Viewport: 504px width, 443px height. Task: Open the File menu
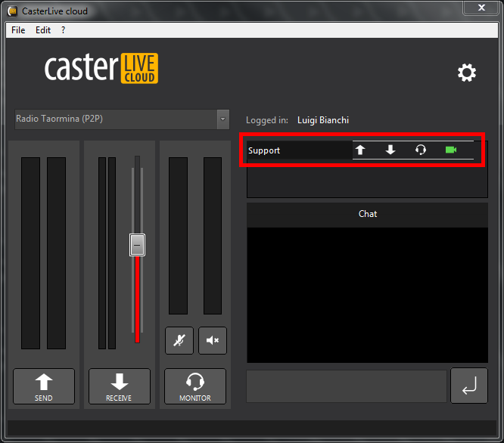pyautogui.click(x=18, y=30)
